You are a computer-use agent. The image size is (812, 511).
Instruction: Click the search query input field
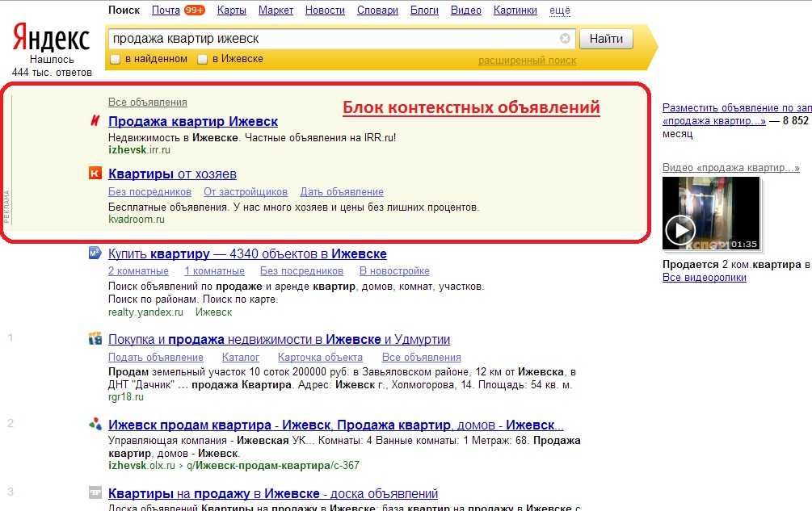(331, 38)
